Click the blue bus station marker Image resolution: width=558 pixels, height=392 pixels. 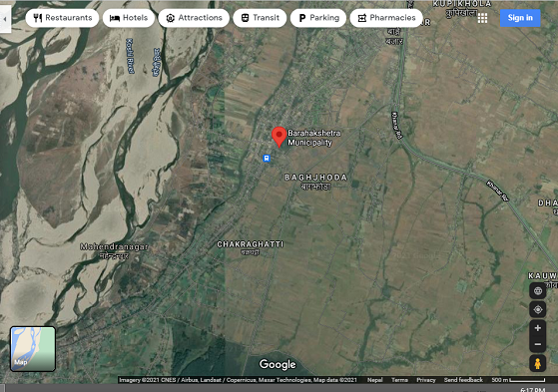click(x=267, y=159)
